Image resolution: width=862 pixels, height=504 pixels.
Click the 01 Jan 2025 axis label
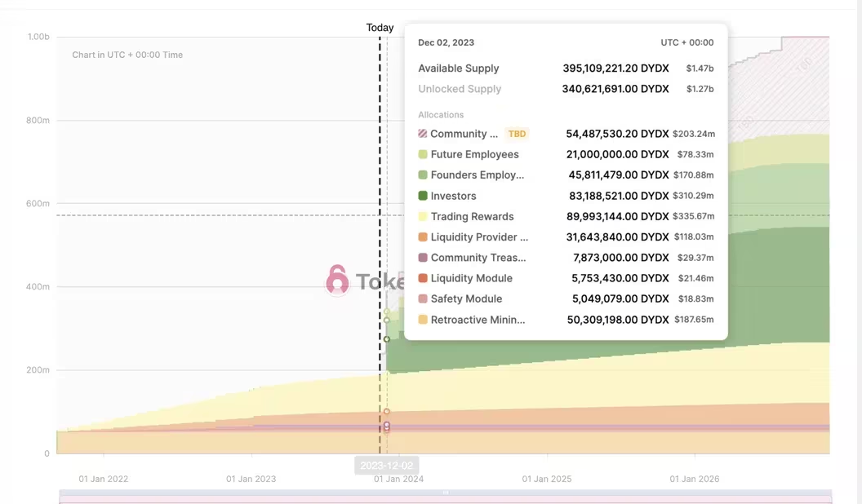(x=547, y=479)
